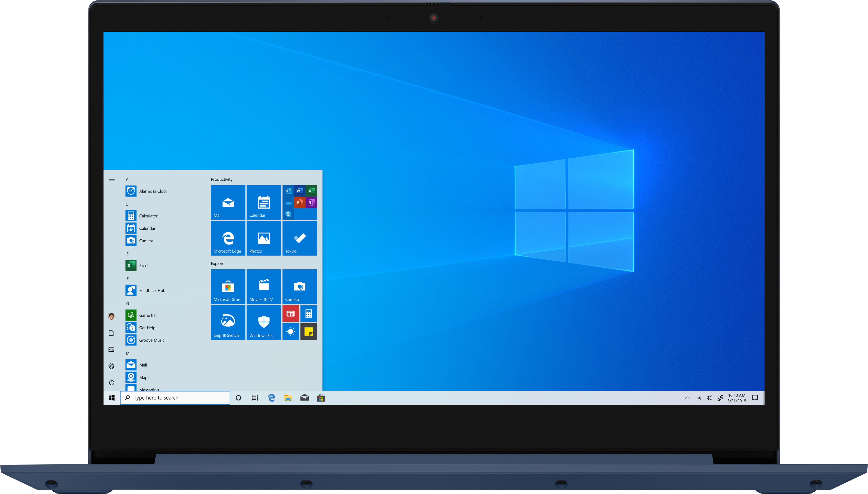Launch Calculator from the app list
The image size is (868, 494).
point(141,216)
